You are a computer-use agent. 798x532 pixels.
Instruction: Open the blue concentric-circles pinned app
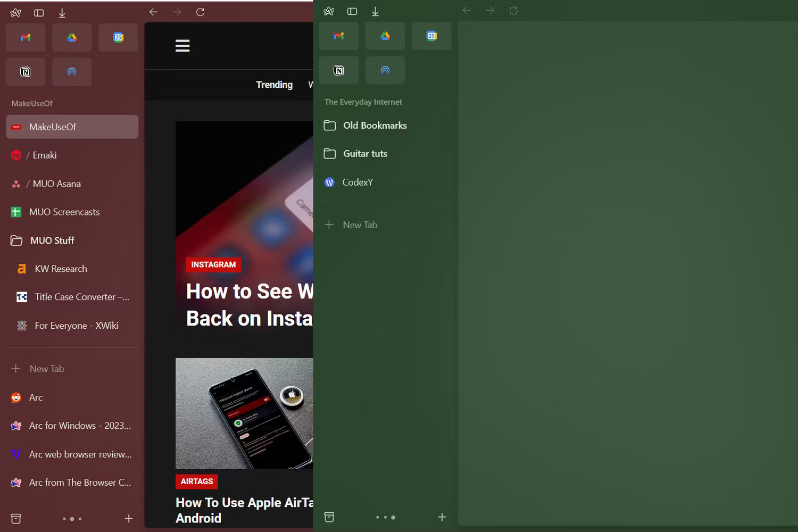coord(72,72)
